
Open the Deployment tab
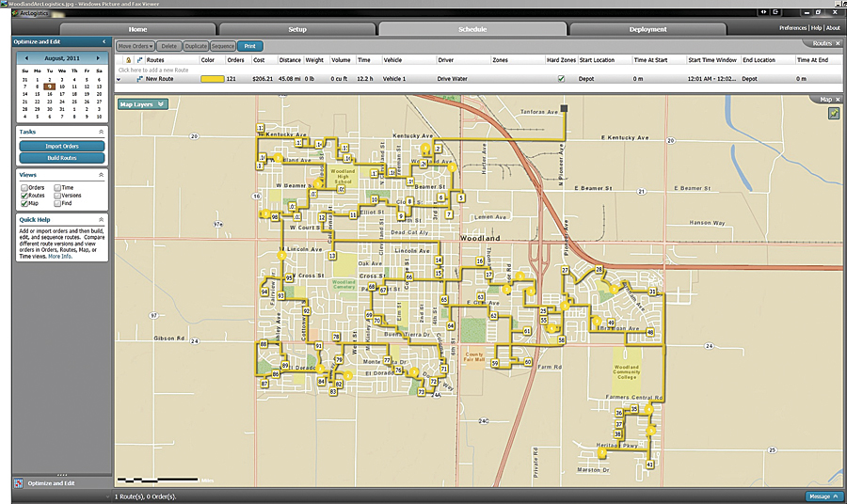point(647,29)
